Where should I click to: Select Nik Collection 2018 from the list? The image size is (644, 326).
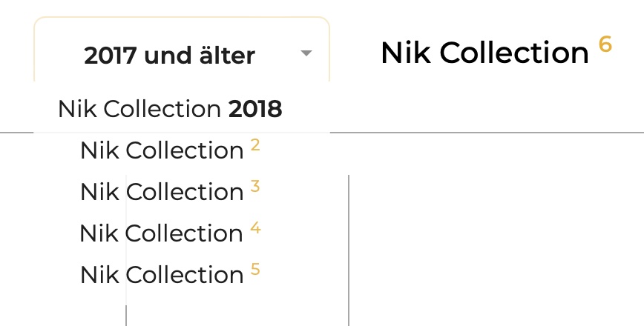[x=170, y=110]
